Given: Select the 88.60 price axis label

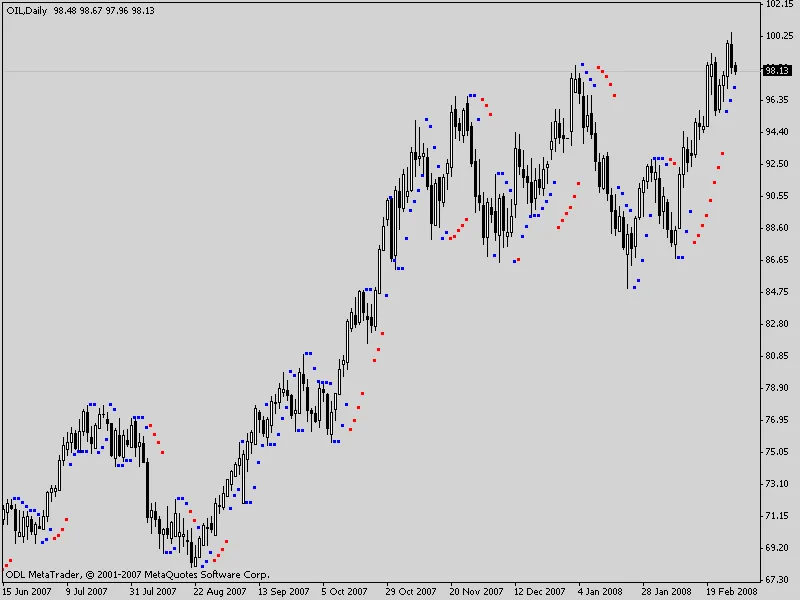Looking at the screenshot, I should 777,228.
